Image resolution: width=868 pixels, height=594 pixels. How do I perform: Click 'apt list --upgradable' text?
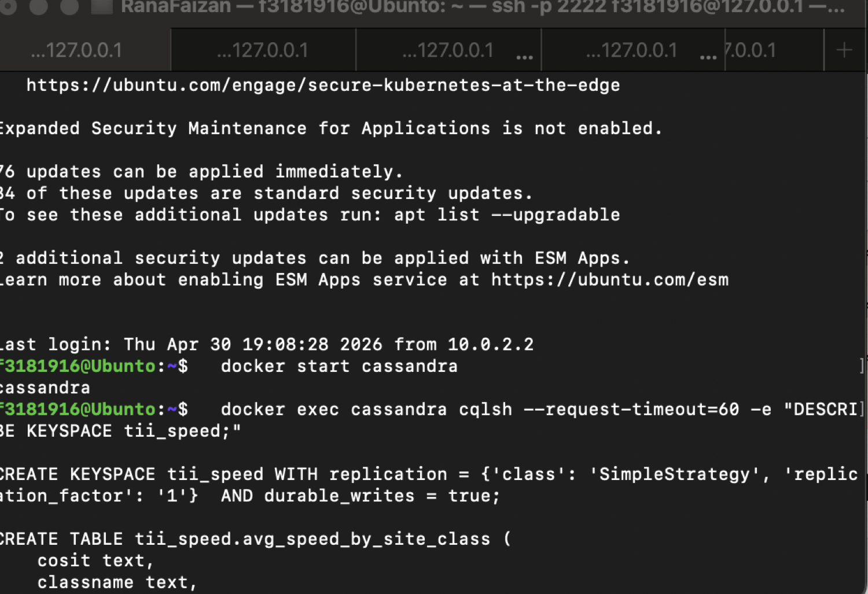[507, 215]
